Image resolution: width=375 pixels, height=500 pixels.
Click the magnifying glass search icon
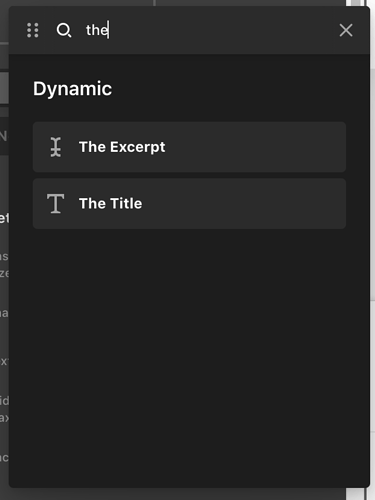pyautogui.click(x=64, y=30)
